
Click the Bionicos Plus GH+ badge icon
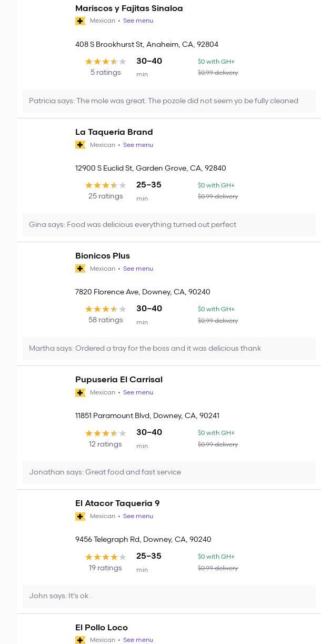pos(81,269)
